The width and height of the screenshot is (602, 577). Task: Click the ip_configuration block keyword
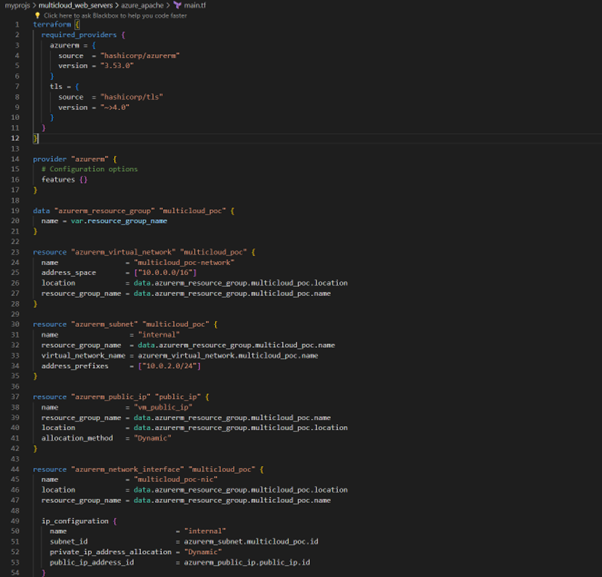click(77, 521)
